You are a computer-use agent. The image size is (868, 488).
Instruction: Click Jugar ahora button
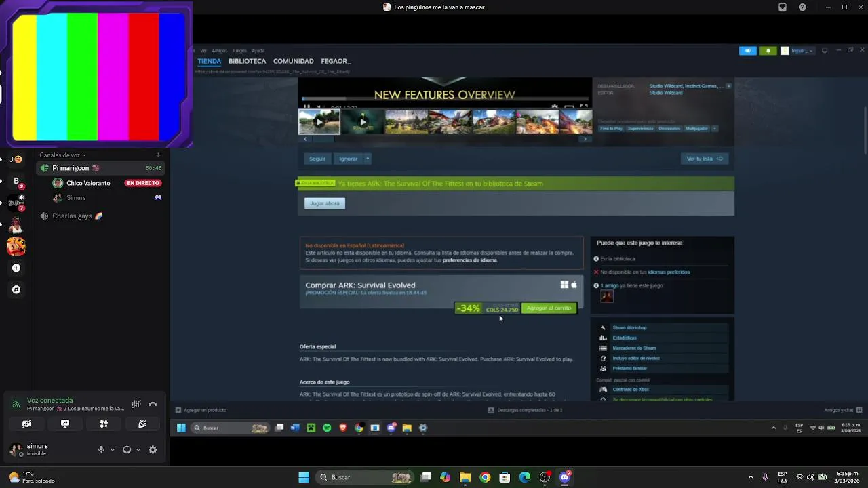tap(325, 203)
